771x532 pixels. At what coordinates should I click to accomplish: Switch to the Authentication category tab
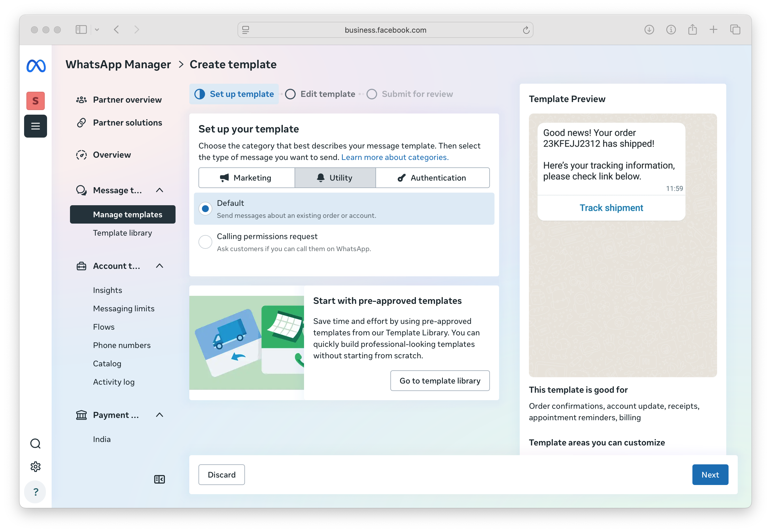point(433,178)
